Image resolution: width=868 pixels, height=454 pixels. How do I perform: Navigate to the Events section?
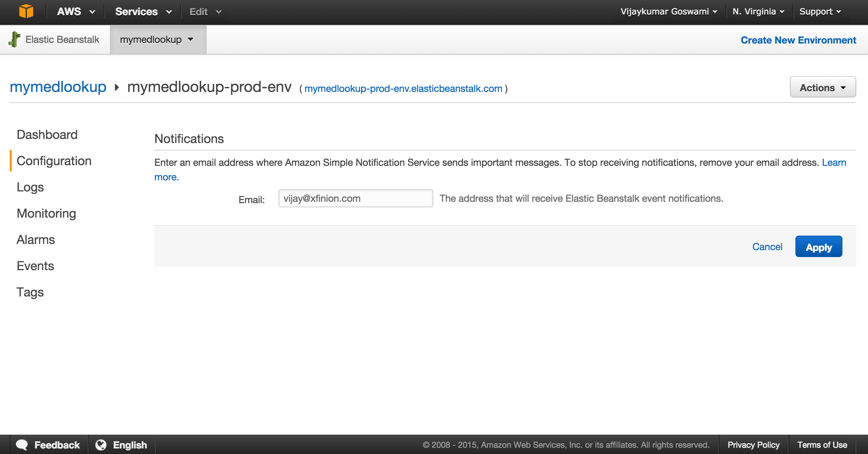(x=35, y=266)
